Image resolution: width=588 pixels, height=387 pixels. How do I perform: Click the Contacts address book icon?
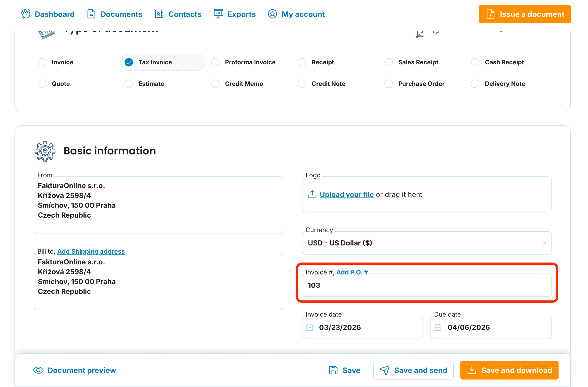pos(159,14)
